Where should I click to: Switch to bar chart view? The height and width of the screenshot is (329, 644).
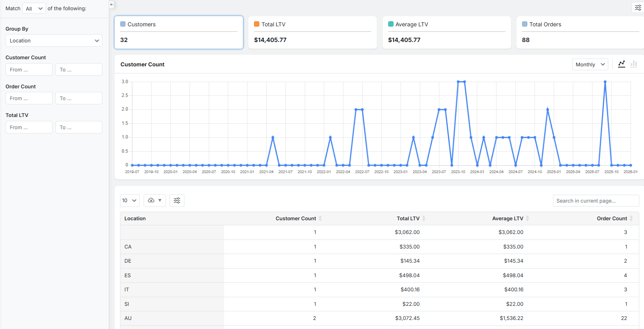point(634,64)
